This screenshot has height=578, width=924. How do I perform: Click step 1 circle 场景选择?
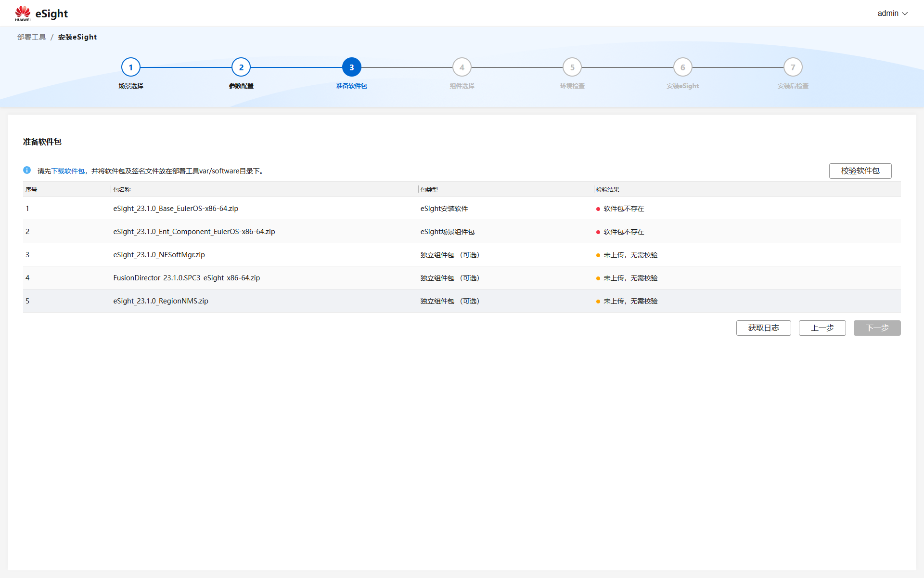pyautogui.click(x=130, y=67)
